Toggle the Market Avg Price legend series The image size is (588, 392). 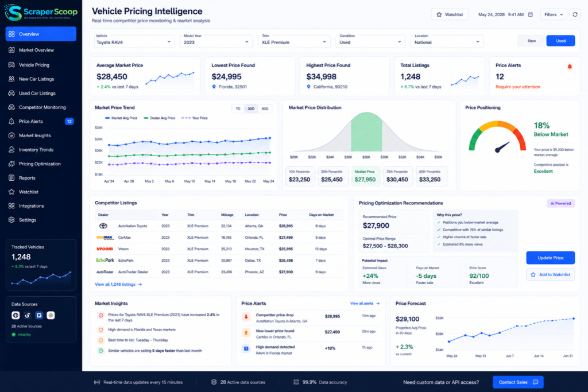(x=121, y=118)
